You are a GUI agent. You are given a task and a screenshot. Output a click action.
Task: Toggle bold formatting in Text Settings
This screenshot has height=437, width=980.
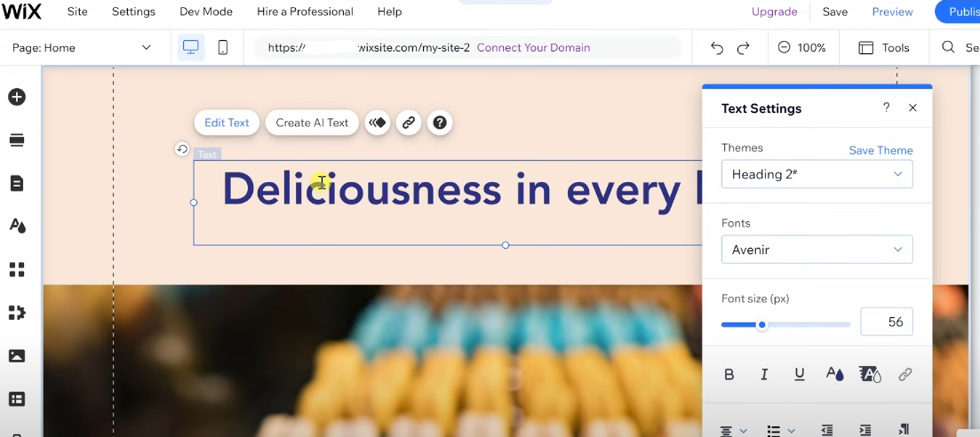(x=729, y=375)
